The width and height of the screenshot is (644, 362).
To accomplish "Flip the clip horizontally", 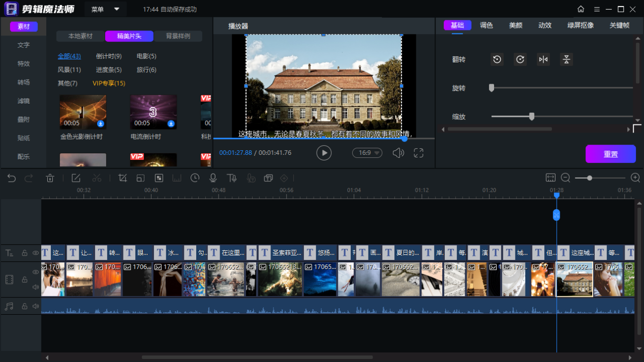I will pyautogui.click(x=543, y=59).
